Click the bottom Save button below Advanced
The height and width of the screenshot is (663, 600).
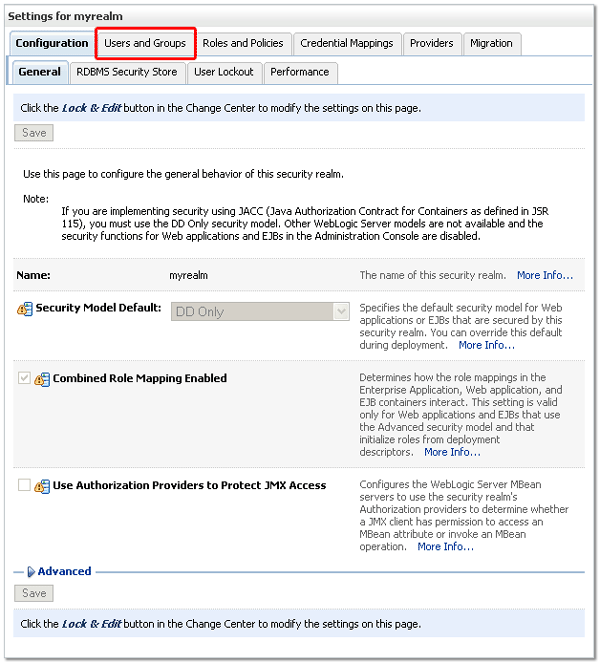pyautogui.click(x=34, y=593)
